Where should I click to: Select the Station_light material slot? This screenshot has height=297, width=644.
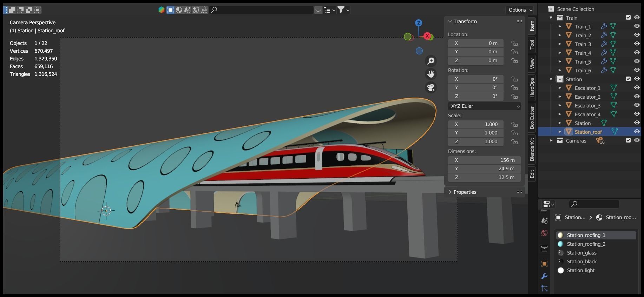(x=596, y=270)
